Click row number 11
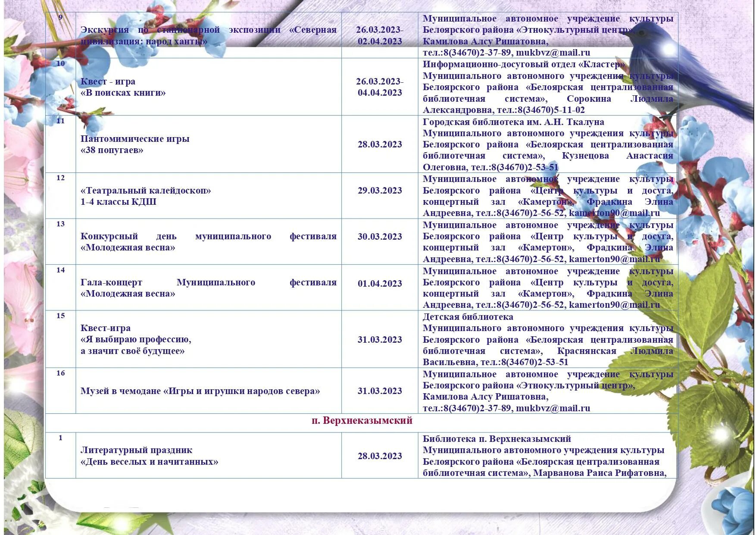The height and width of the screenshot is (535, 756). (x=61, y=121)
